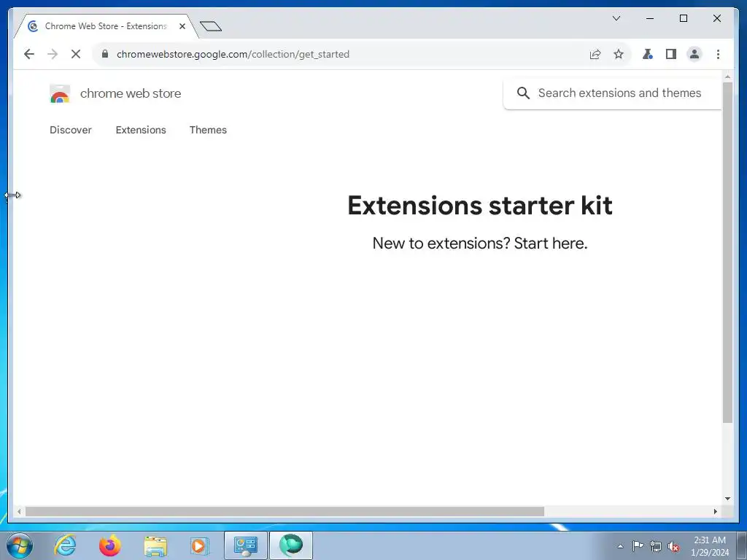Image resolution: width=747 pixels, height=560 pixels.
Task: Toggle the side panel icon
Action: coord(671,54)
